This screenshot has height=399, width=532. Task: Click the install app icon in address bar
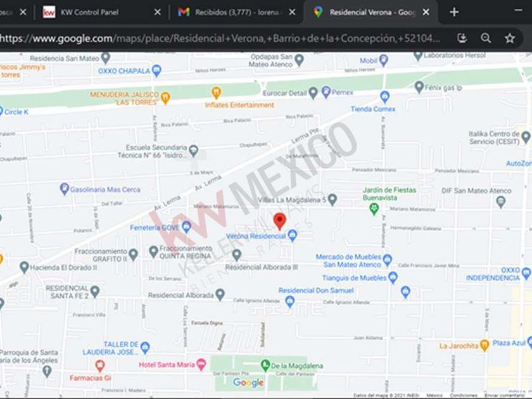(x=462, y=38)
